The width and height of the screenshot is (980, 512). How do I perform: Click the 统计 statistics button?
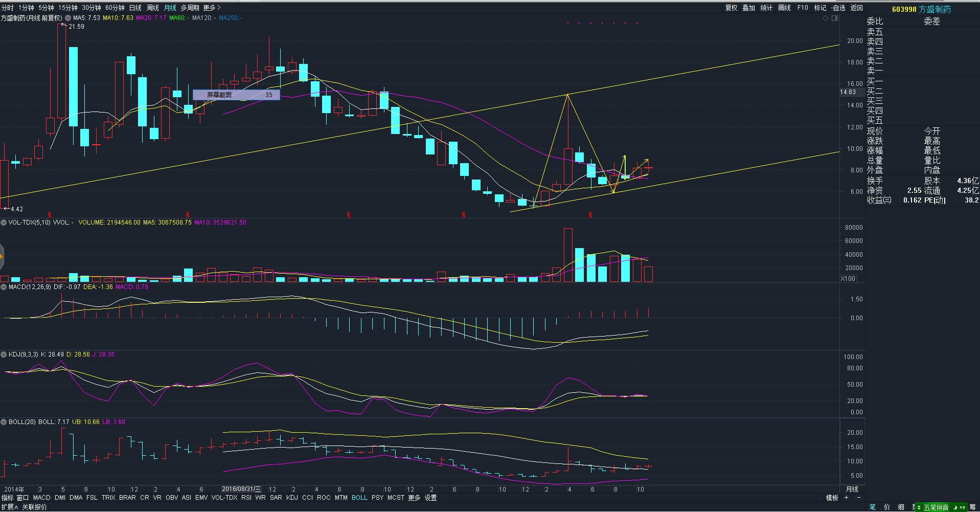pyautogui.click(x=766, y=8)
